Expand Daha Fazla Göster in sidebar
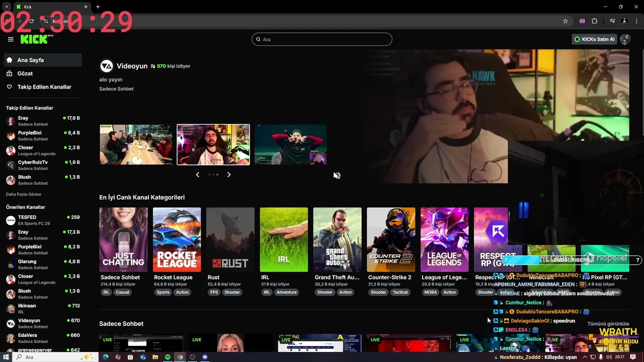The width and height of the screenshot is (644, 362). (x=24, y=194)
